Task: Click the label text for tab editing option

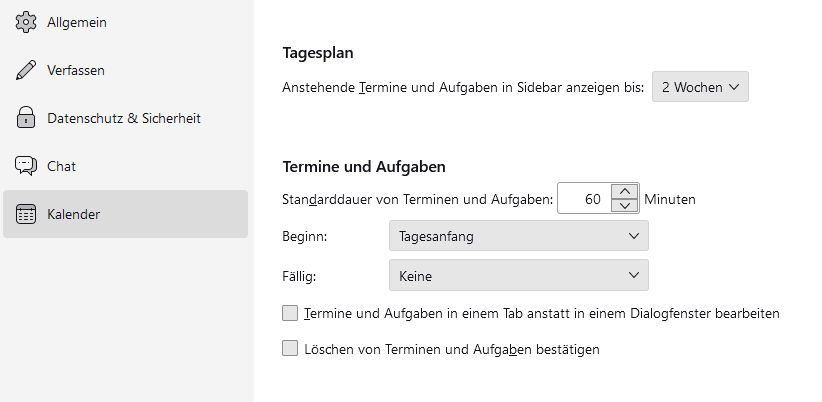Action: (541, 313)
